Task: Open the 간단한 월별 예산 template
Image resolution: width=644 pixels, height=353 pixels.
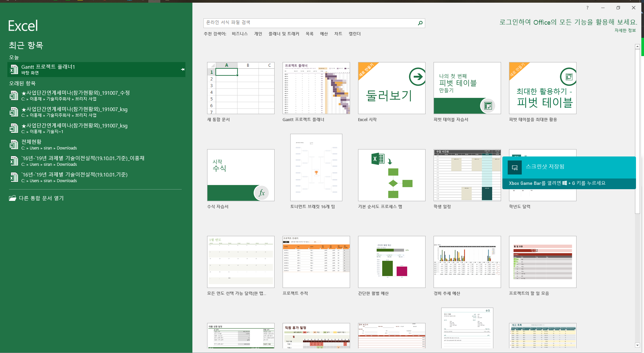Action: click(392, 262)
